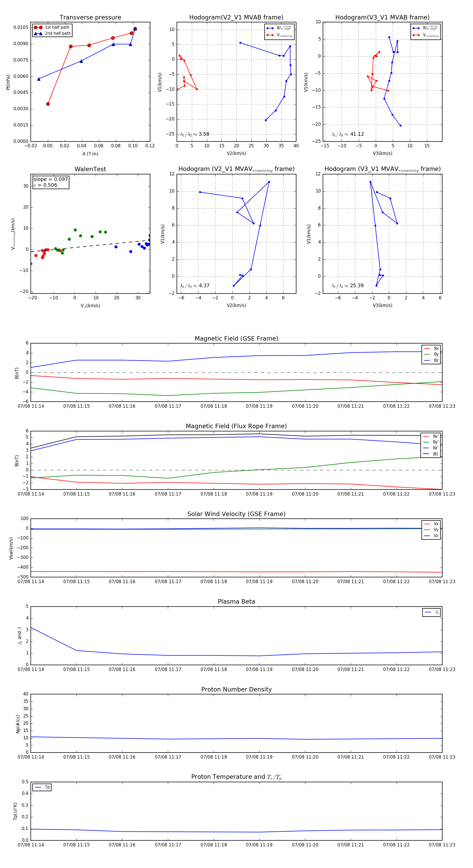
Task: Click the Hodogram V3_V1 MVAV remaining frame title
Action: tap(382, 169)
